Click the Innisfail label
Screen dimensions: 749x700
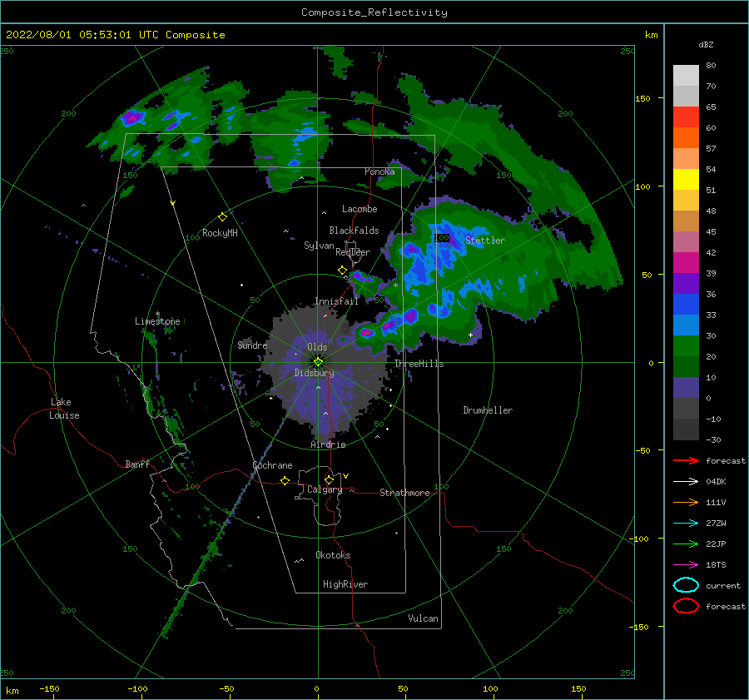[336, 301]
